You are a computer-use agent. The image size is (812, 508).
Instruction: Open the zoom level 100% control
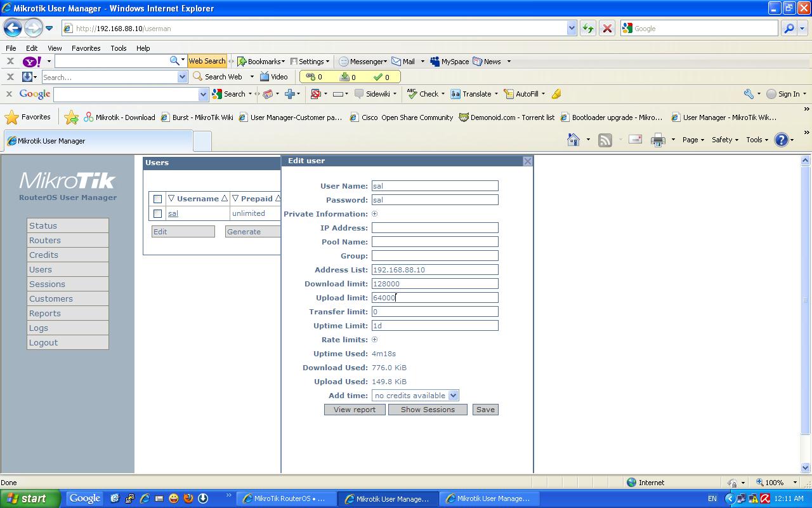tap(777, 483)
